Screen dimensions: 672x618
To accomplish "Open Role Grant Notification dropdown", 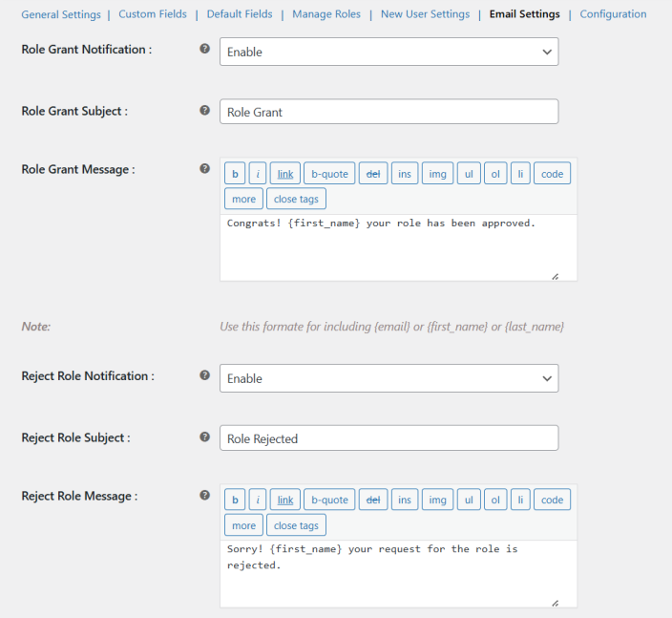I will click(389, 52).
